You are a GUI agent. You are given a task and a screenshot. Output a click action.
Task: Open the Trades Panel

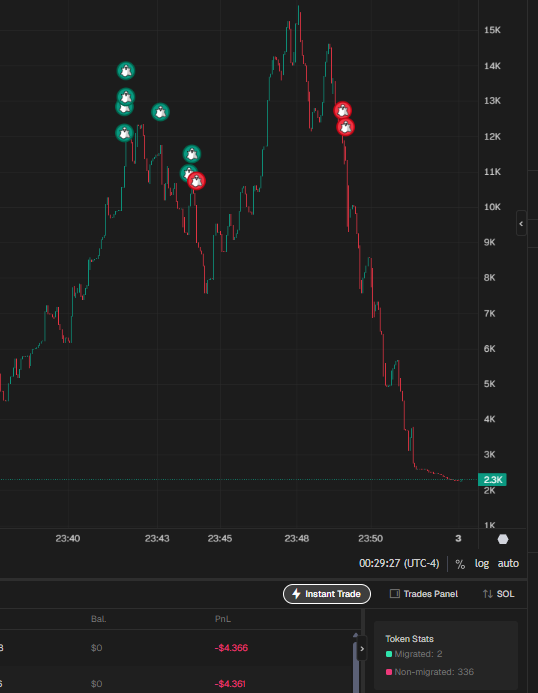424,594
